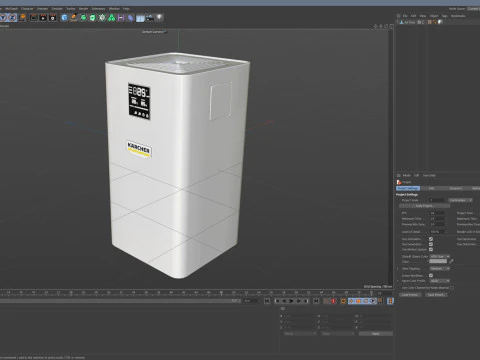Toggle Use Color Channel for Node Material
Screen dimensions: 480x360
pyautogui.click(x=452, y=288)
